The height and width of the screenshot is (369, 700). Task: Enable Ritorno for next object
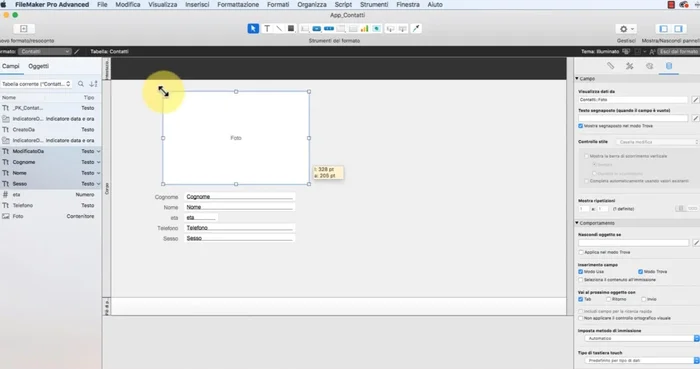point(608,299)
